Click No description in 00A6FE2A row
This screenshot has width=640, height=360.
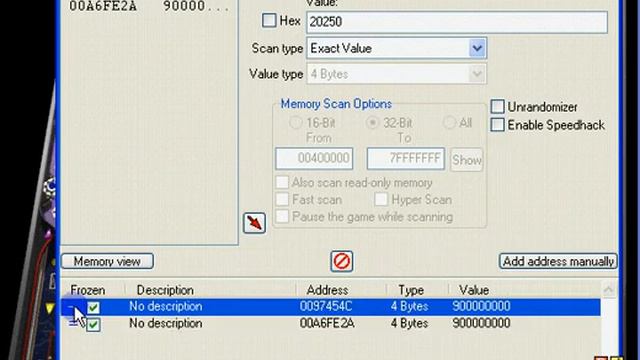(165, 323)
